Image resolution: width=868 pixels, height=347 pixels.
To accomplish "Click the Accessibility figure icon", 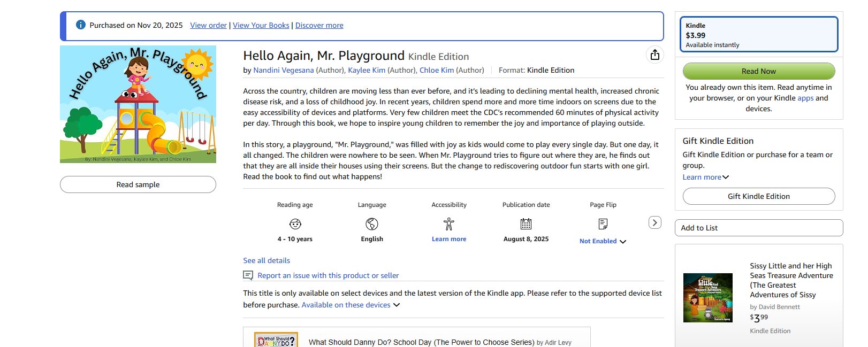I will click(448, 223).
